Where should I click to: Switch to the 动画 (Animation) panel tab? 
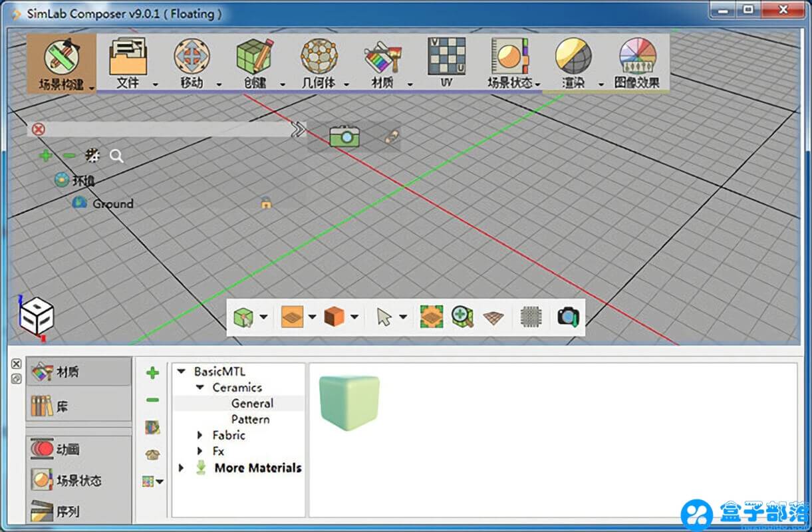pos(78,450)
